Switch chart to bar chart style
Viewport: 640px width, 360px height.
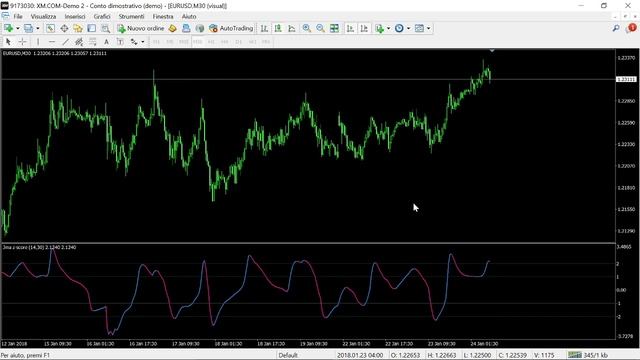[264, 28]
